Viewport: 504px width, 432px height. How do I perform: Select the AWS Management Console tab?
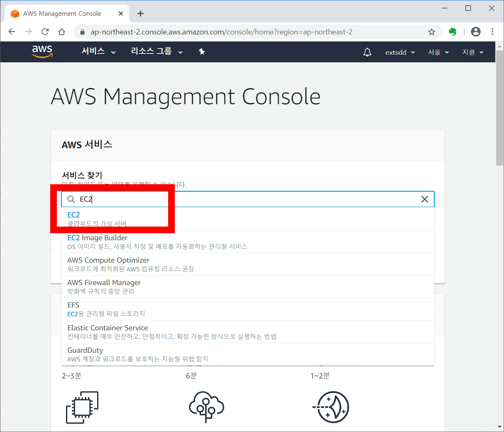(x=66, y=14)
